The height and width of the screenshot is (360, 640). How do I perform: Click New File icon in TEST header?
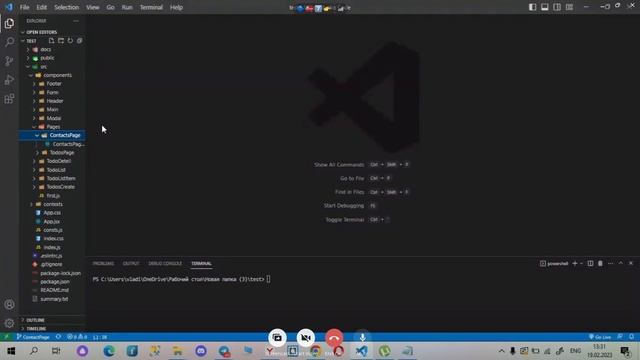coord(51,41)
